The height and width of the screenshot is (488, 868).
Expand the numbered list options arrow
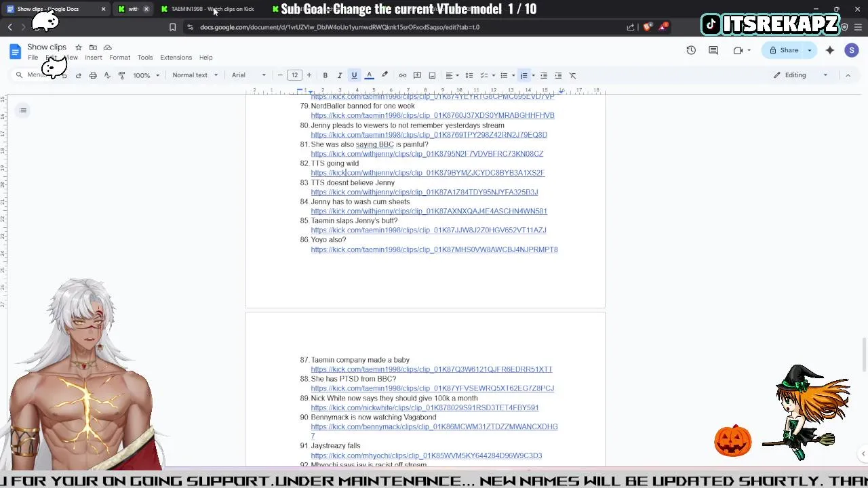click(x=533, y=75)
